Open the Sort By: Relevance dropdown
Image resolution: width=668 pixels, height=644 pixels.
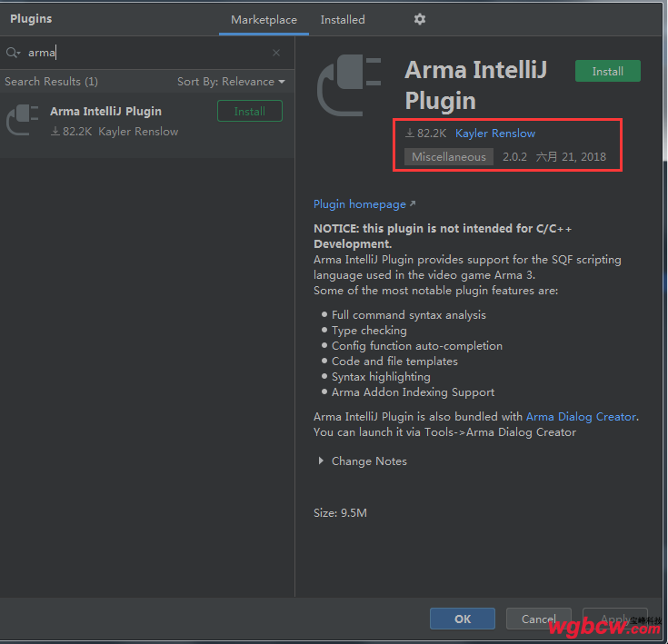(232, 82)
